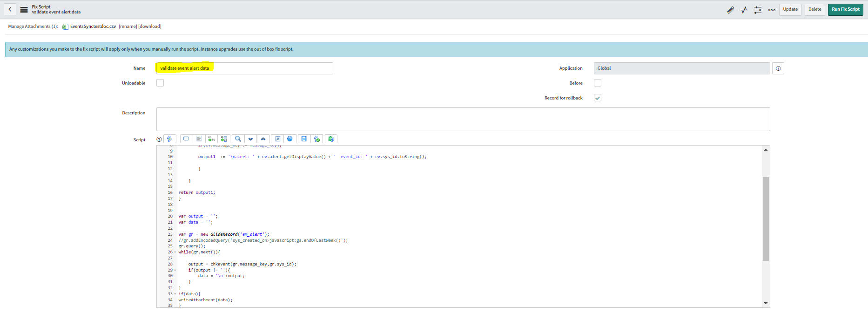
Task: Click the Application field info icon
Action: coord(778,68)
